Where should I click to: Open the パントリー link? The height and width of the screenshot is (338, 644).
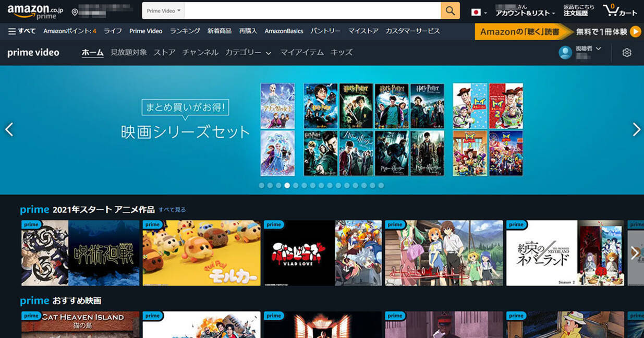click(325, 31)
